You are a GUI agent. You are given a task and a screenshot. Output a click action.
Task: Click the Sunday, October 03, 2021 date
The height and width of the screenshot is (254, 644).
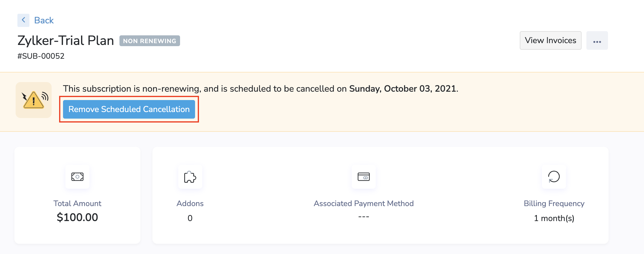pyautogui.click(x=403, y=89)
